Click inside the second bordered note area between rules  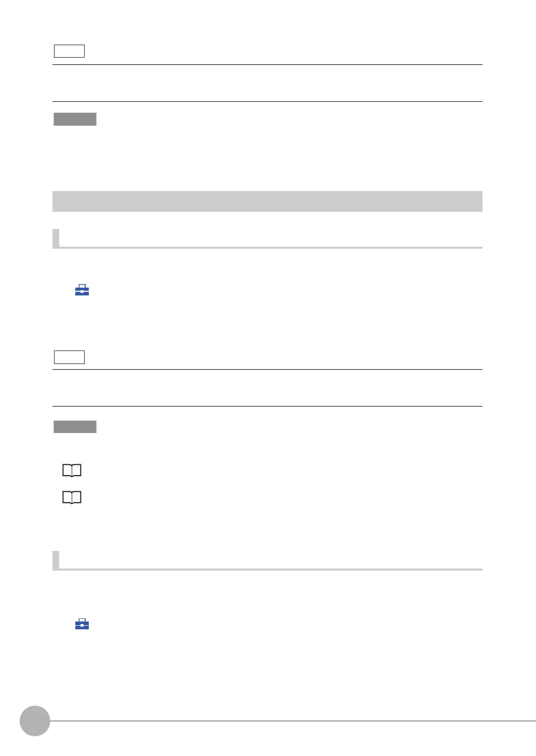click(x=267, y=388)
